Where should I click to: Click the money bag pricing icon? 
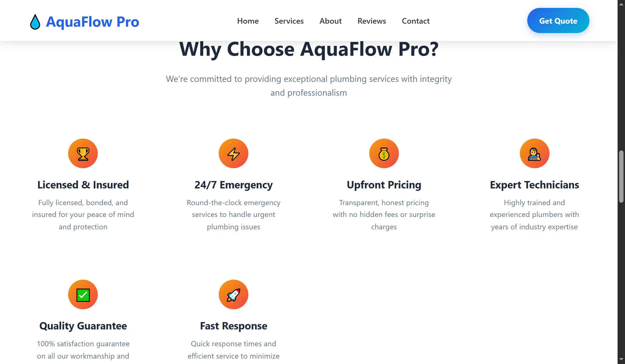(x=384, y=154)
